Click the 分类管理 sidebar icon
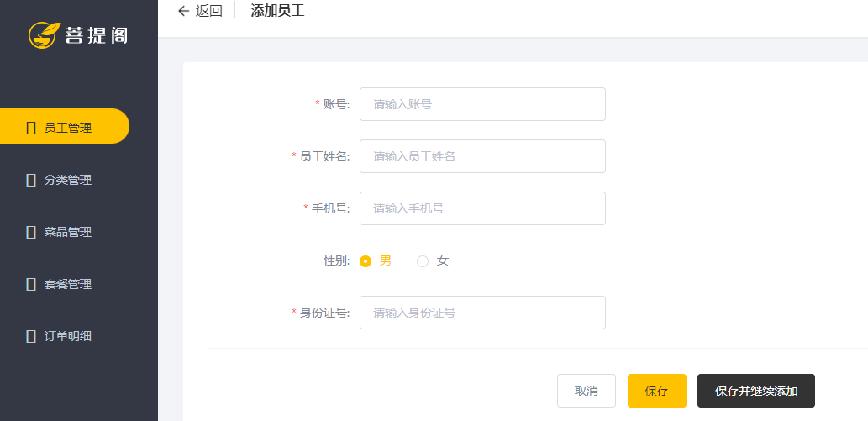The width and height of the screenshot is (868, 421). pyautogui.click(x=31, y=180)
